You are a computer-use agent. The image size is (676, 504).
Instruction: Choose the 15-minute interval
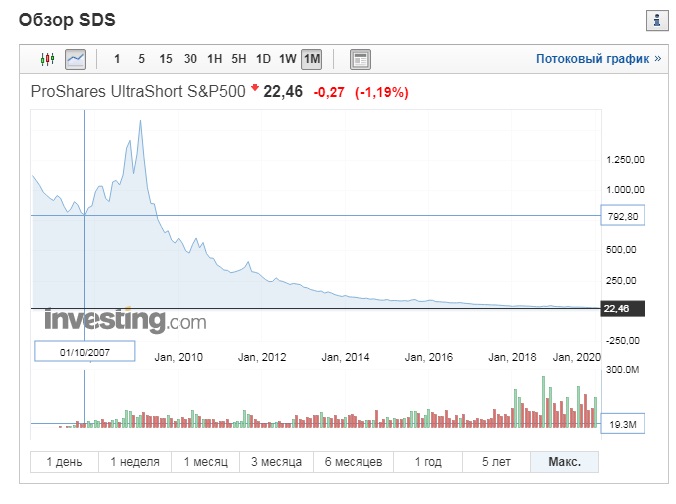(x=166, y=59)
